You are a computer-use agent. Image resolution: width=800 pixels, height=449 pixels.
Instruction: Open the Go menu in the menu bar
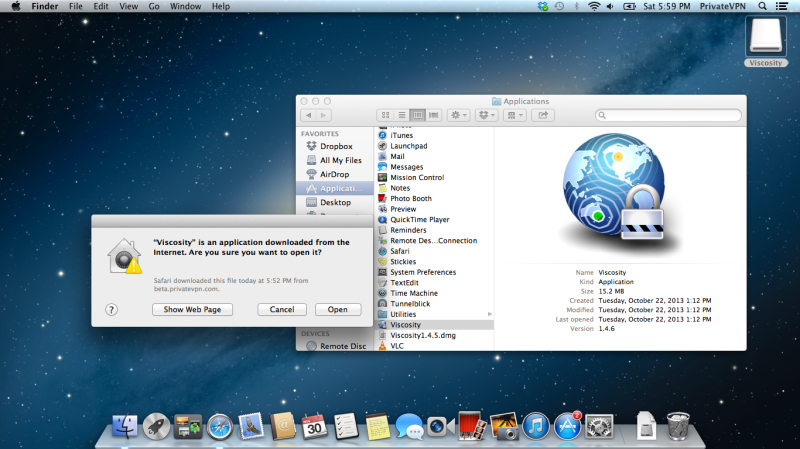(154, 6)
